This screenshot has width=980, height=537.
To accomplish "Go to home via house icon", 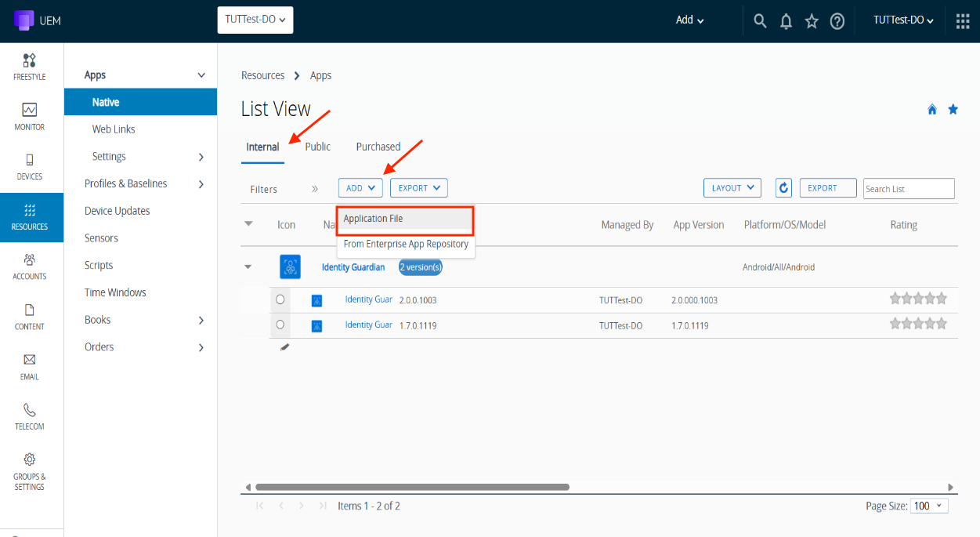I will point(932,110).
